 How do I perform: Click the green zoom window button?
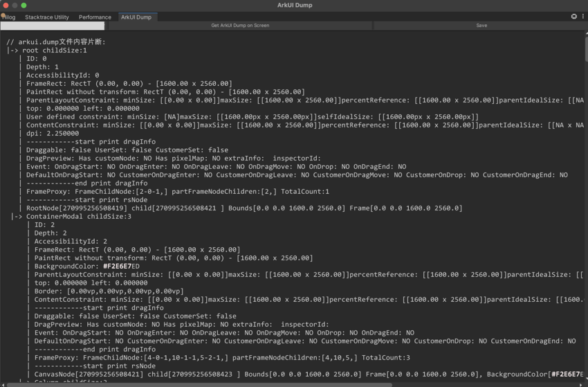(x=24, y=5)
